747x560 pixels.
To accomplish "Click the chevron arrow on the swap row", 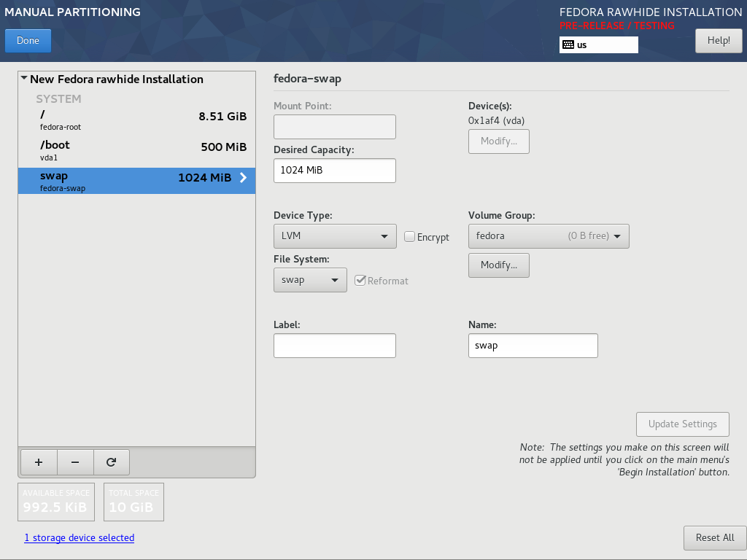I will coord(244,178).
